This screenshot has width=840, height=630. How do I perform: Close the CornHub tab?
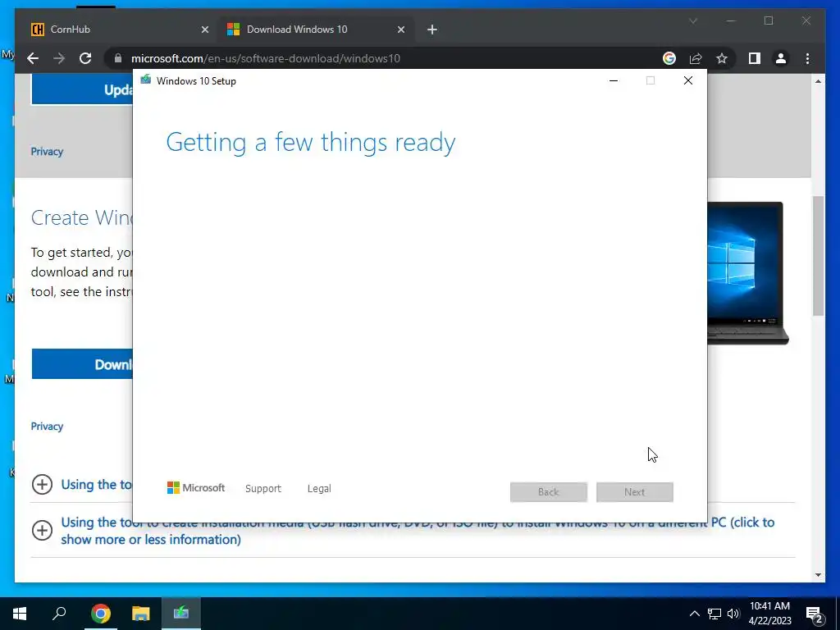point(204,30)
